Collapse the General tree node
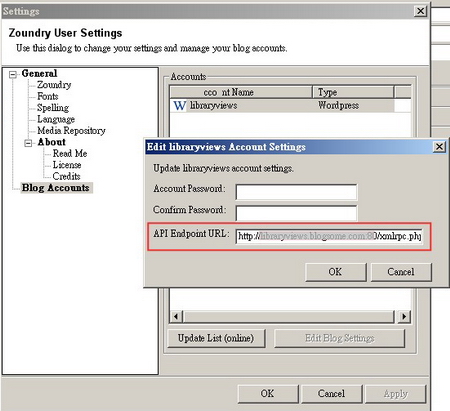Viewport: 450px width, 411px height. point(13,74)
